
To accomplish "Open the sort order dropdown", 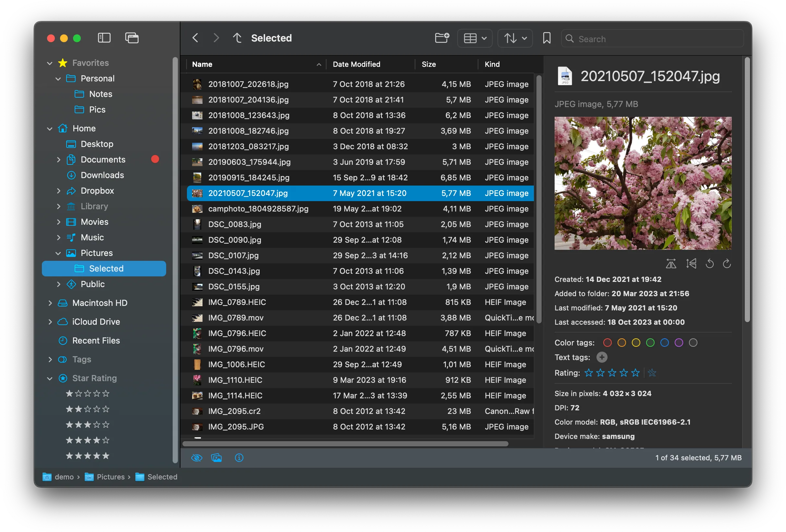I will [x=515, y=38].
